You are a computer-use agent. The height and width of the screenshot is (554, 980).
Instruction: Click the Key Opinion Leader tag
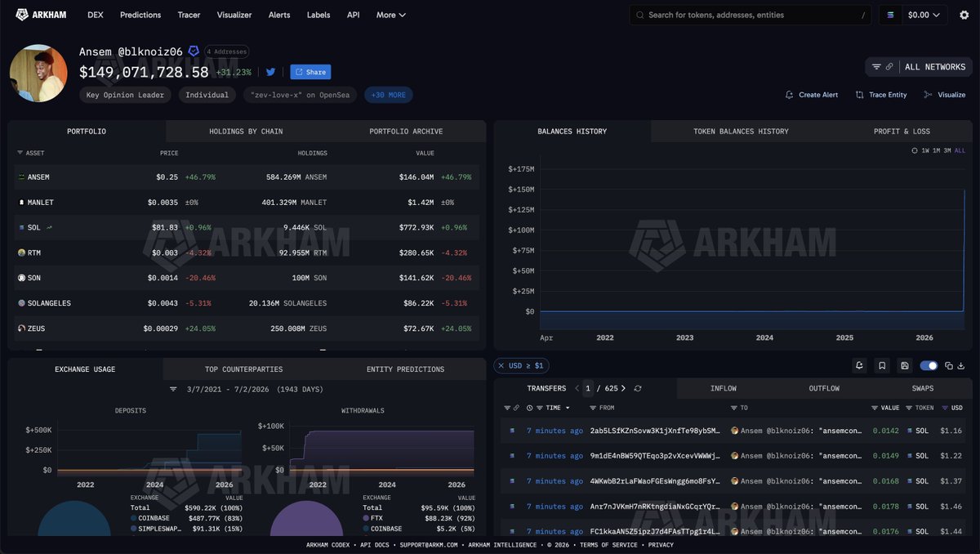click(125, 95)
